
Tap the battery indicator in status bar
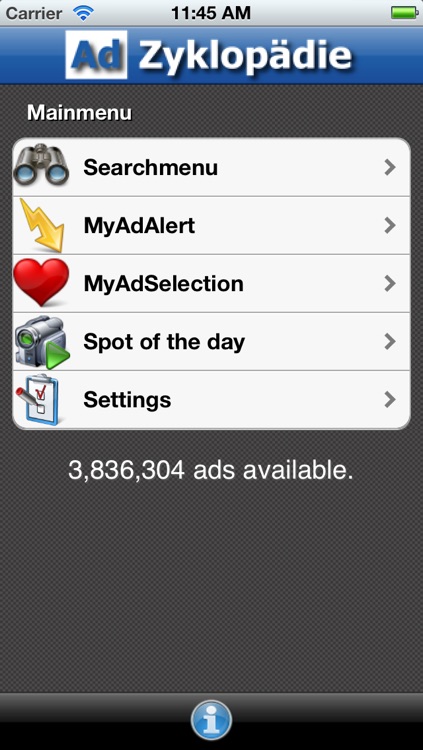click(x=405, y=13)
